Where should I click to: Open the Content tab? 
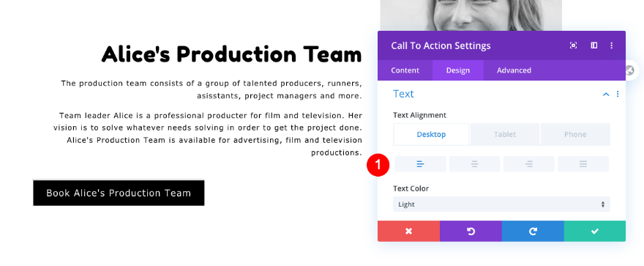405,70
